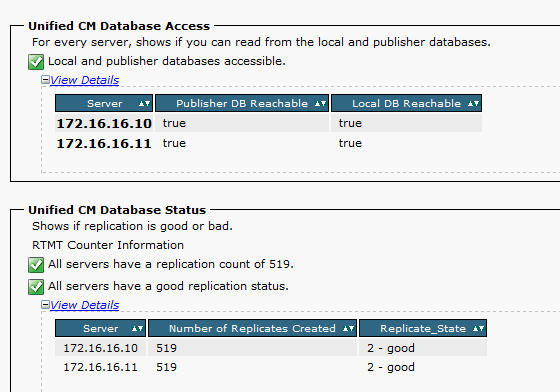Screen dimensions: 560x392
Task: Click green check beside replication count 519
Action: (x=36, y=265)
